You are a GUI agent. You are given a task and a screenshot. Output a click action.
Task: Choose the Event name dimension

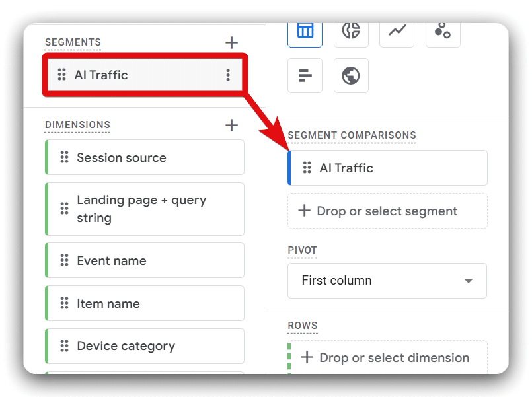(x=145, y=261)
